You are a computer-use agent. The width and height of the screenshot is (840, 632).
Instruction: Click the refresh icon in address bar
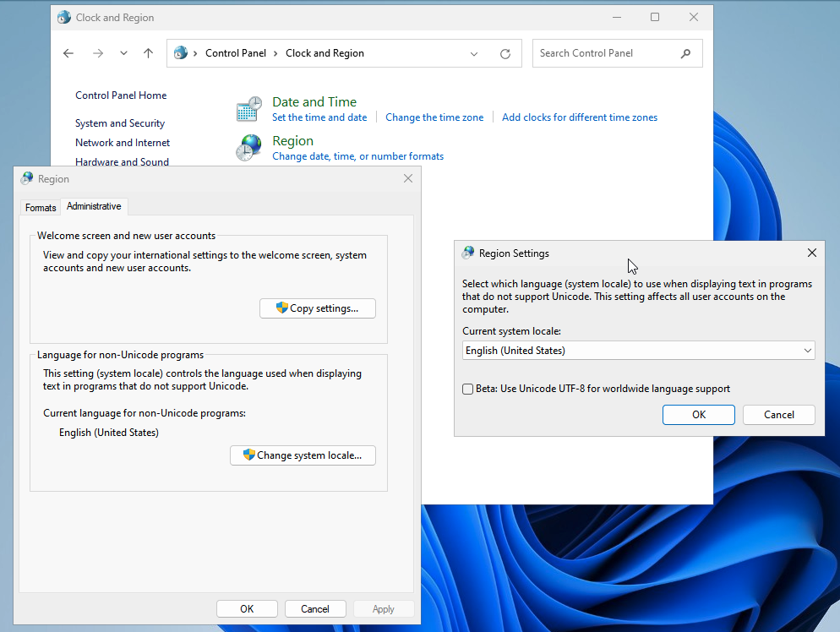point(505,53)
